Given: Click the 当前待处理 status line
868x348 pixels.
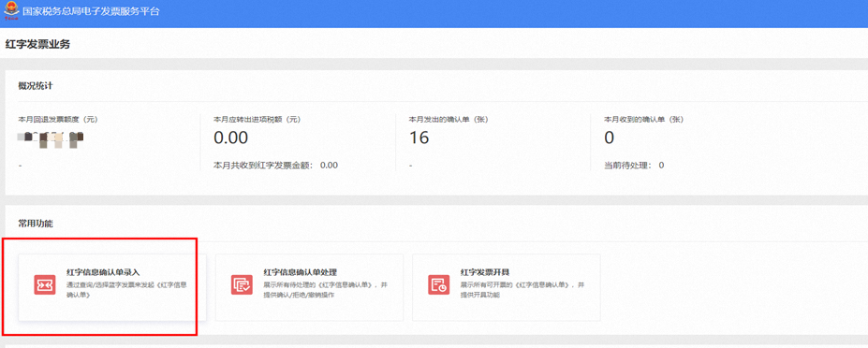Looking at the screenshot, I should pyautogui.click(x=635, y=165).
